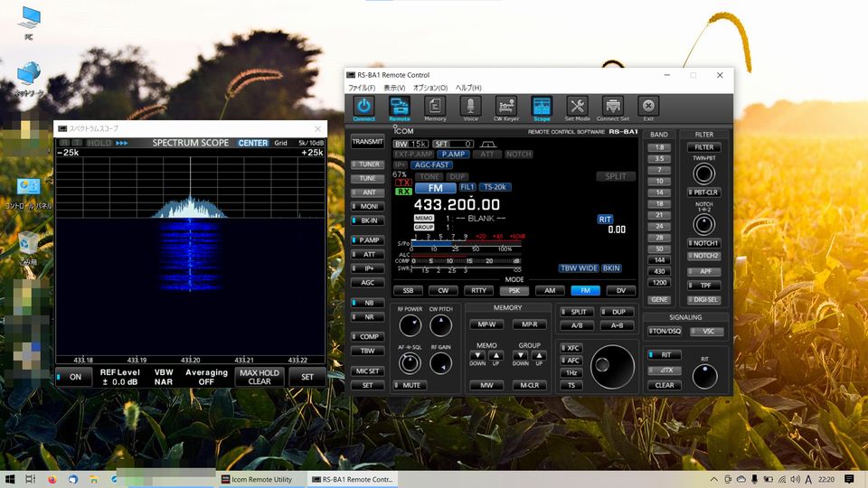Adjust the RF GAIN knob
Image resolution: width=868 pixels, height=488 pixels.
tap(441, 363)
